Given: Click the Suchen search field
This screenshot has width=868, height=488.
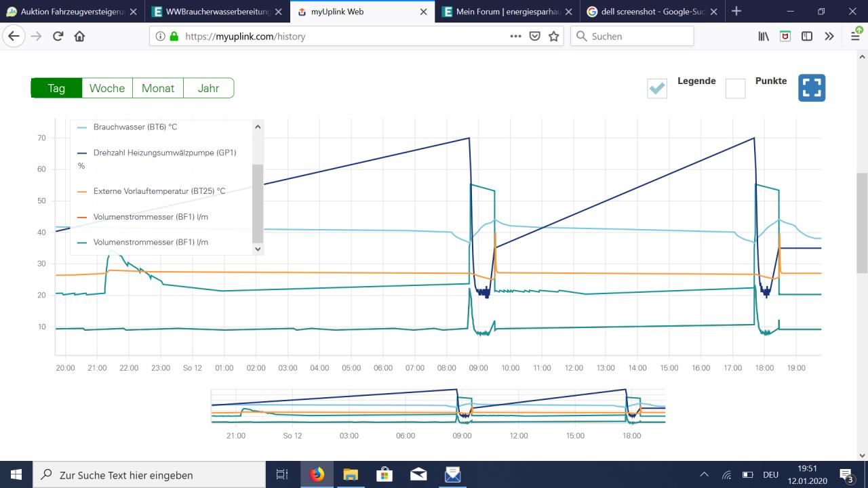Looking at the screenshot, I should coord(632,36).
